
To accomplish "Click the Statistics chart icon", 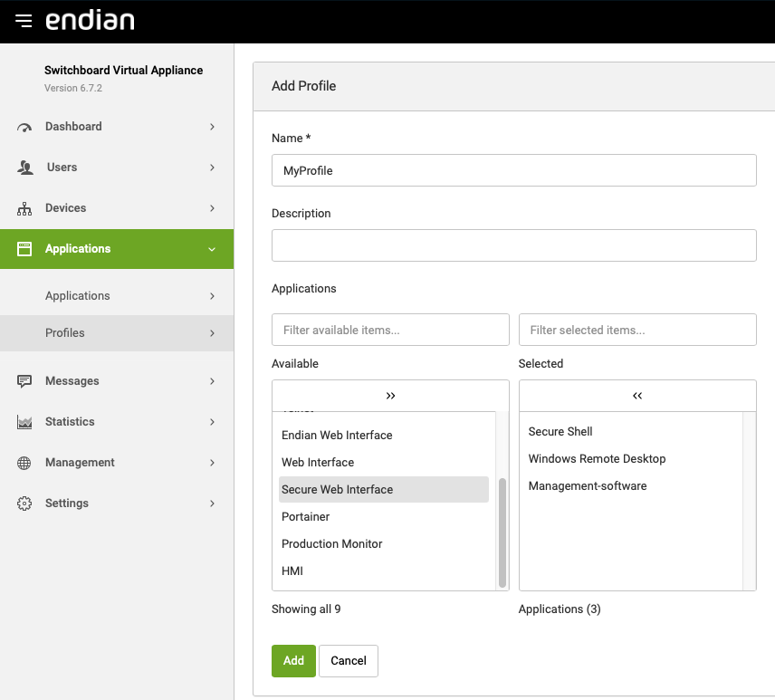I will [x=24, y=422].
